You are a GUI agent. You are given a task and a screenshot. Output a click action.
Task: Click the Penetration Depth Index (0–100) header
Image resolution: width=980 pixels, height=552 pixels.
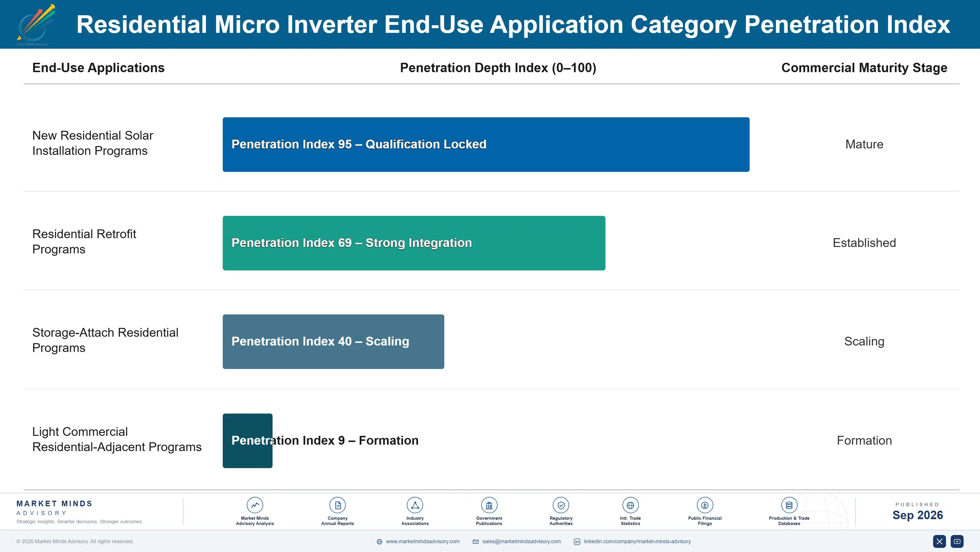498,68
